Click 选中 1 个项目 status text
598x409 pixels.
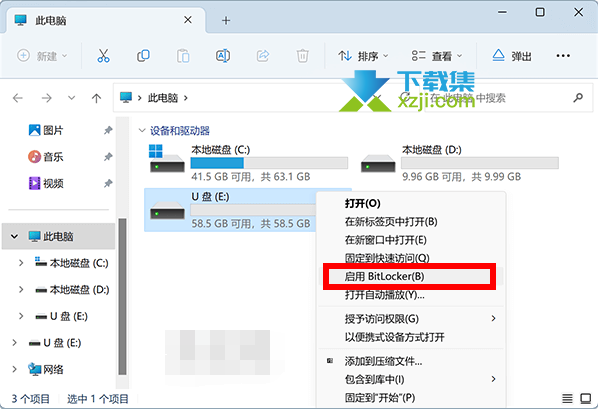pos(98,399)
